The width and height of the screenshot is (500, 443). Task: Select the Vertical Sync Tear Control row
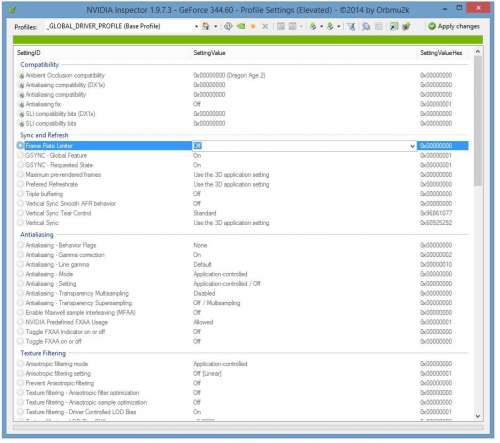243,213
